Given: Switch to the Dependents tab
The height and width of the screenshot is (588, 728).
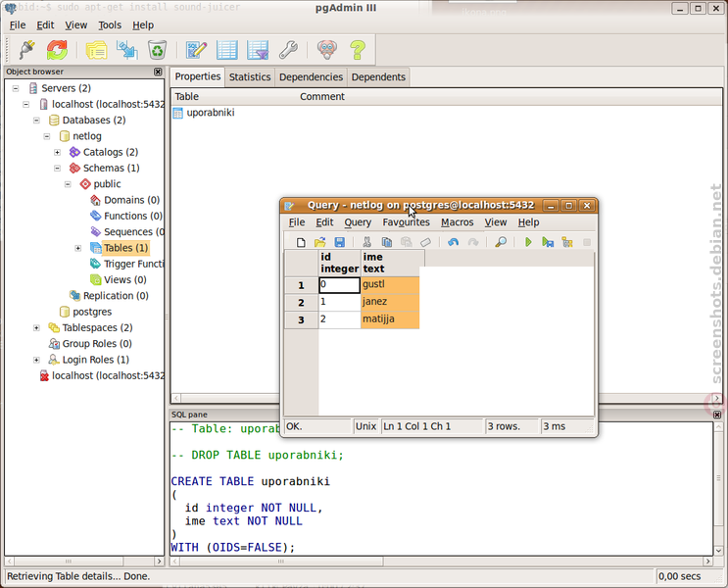Looking at the screenshot, I should point(378,77).
